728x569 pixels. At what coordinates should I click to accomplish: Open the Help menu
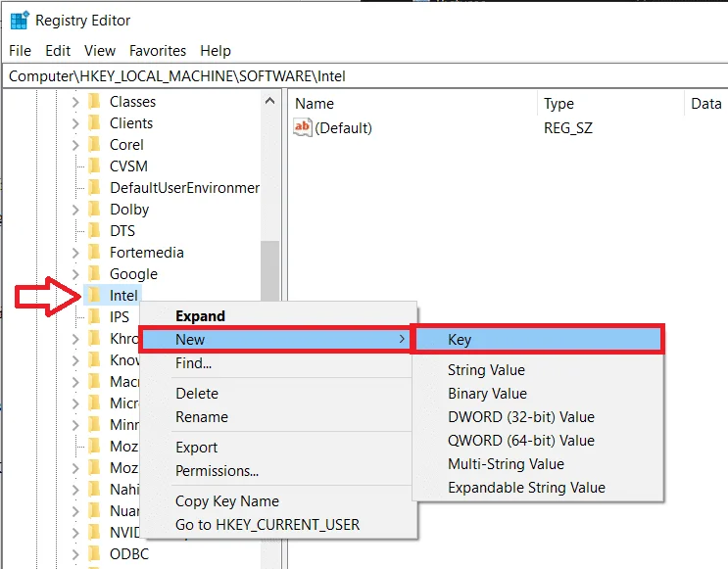pyautogui.click(x=216, y=51)
